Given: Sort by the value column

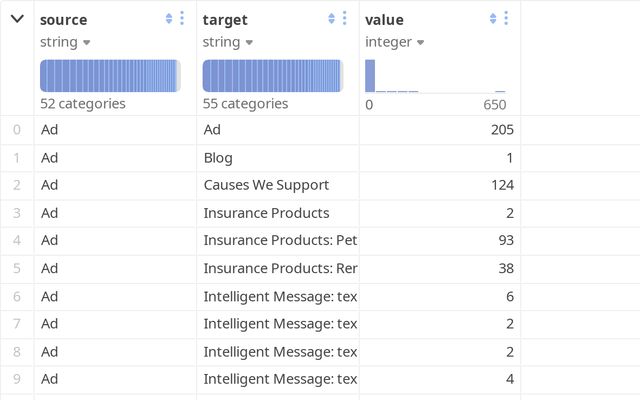Looking at the screenshot, I should [x=494, y=19].
